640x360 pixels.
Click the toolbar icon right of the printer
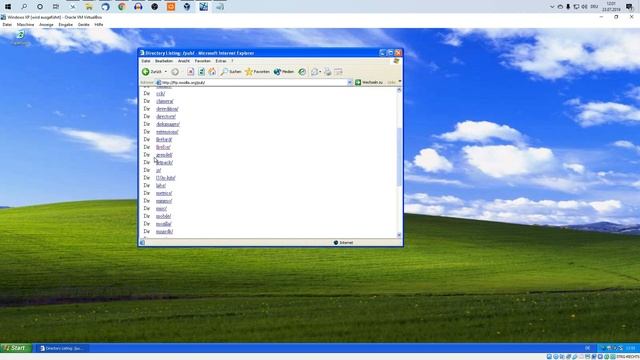(x=338, y=72)
